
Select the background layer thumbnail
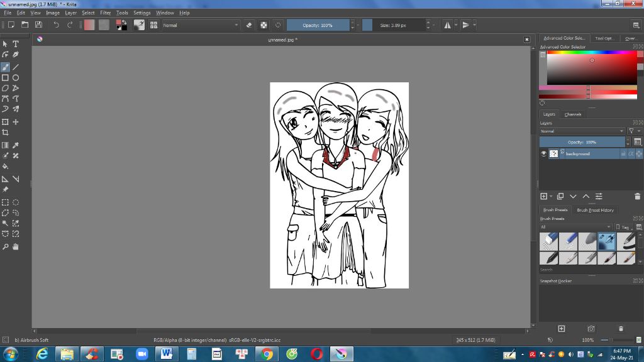[553, 153]
